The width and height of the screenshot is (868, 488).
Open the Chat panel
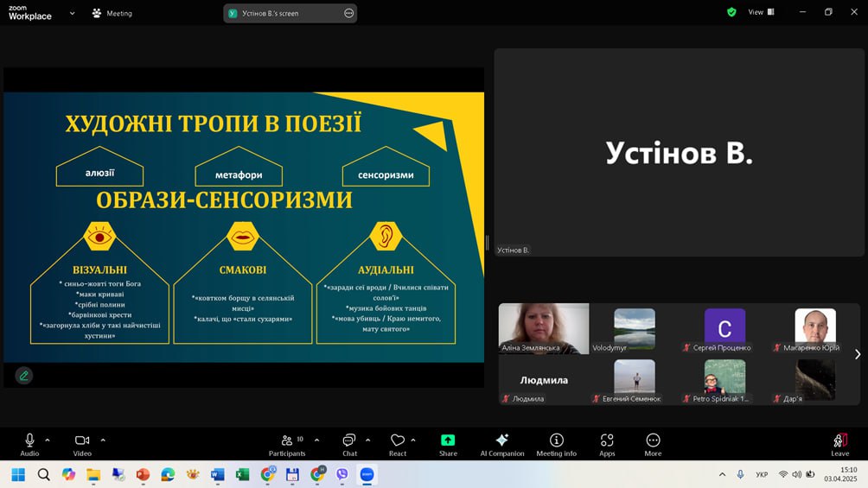(x=349, y=440)
